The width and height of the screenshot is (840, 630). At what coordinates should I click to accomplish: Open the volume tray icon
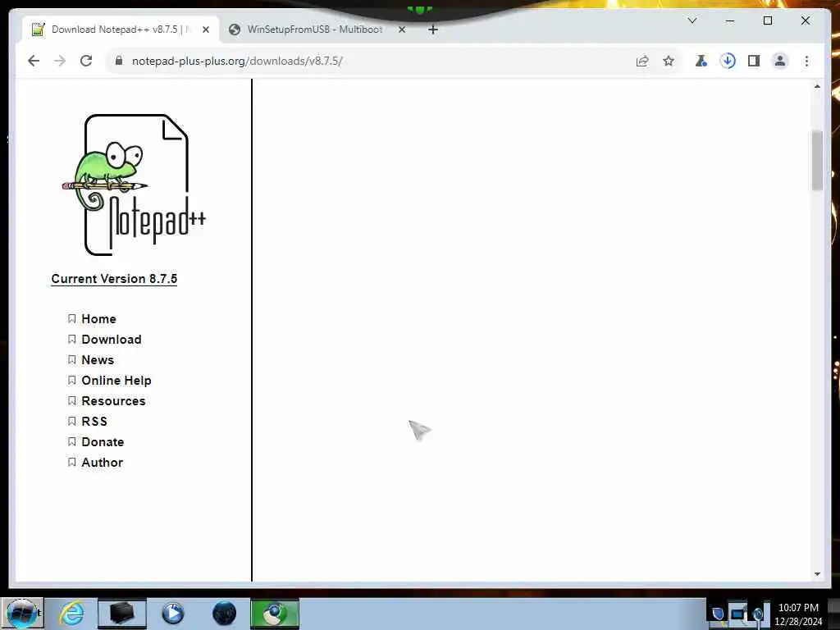click(757, 614)
